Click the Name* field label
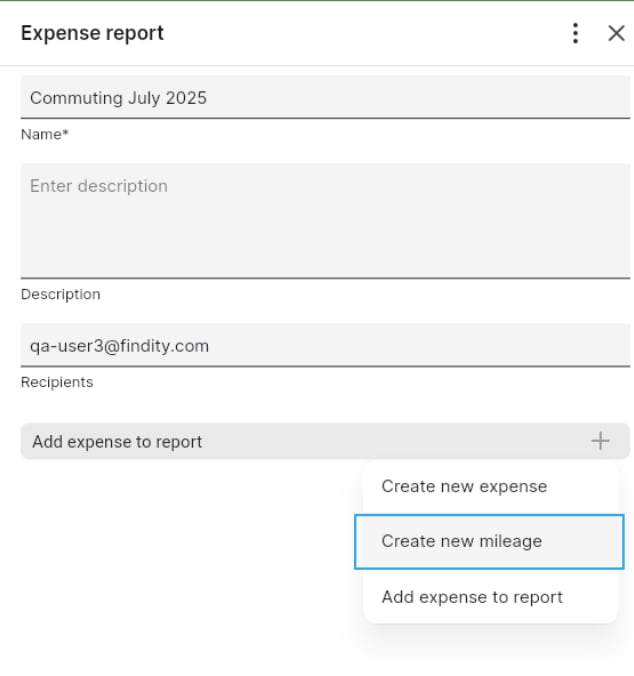The width and height of the screenshot is (634, 676). pos(45,135)
